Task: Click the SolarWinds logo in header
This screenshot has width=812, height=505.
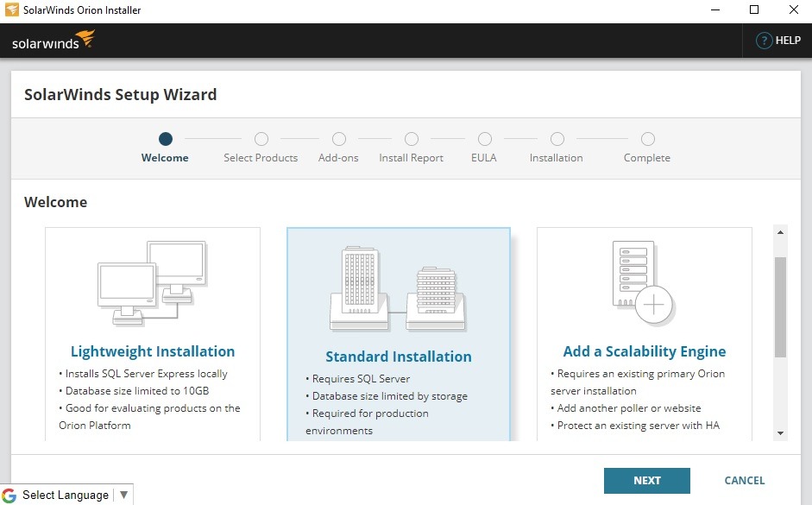Action: point(54,40)
